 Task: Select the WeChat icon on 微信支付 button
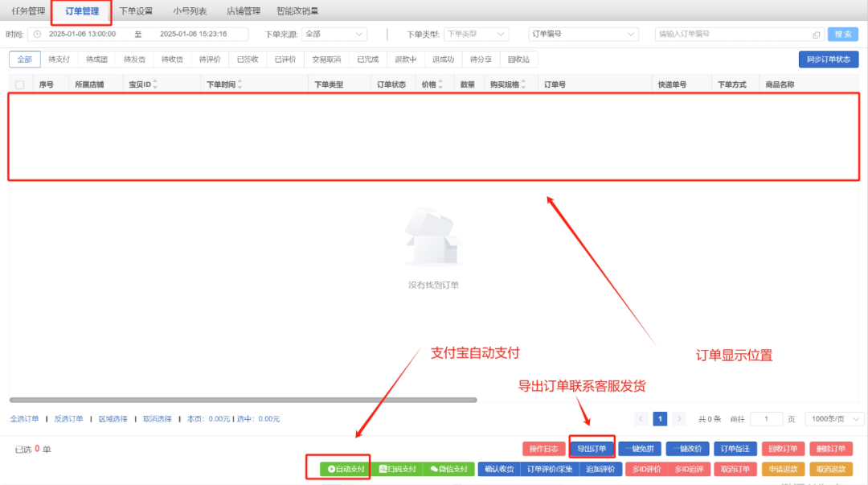[433, 469]
